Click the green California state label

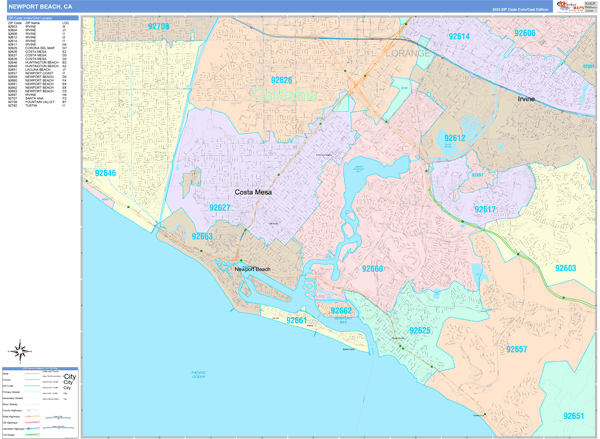[x=284, y=95]
